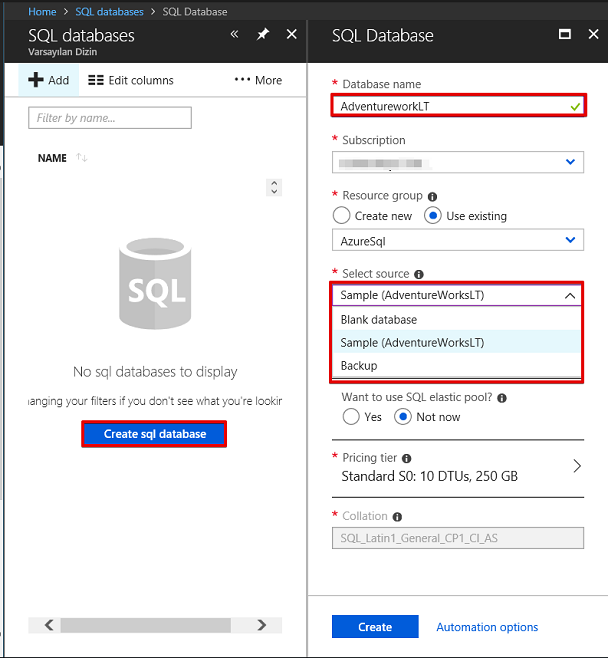Show Select source info tooltip

pos(419,274)
